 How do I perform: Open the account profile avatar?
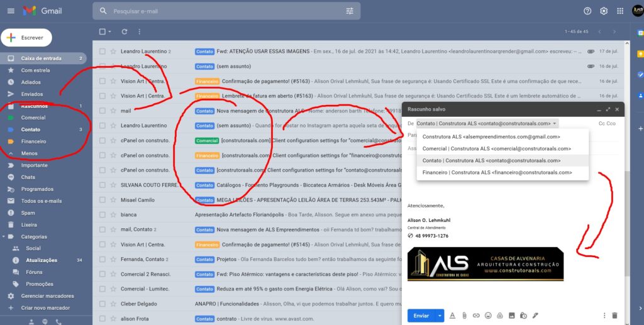tap(638, 11)
